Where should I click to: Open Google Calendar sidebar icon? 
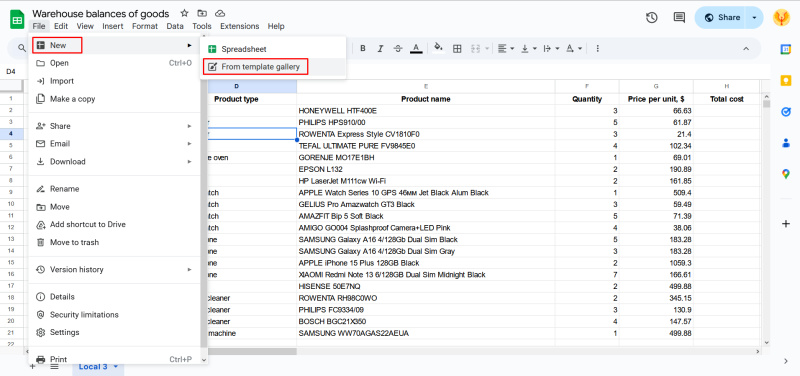[x=786, y=49]
